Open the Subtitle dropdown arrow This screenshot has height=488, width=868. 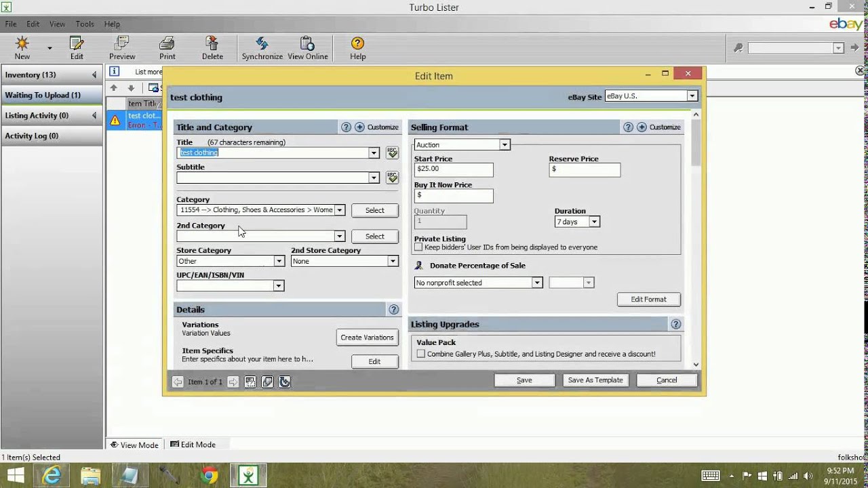[374, 178]
